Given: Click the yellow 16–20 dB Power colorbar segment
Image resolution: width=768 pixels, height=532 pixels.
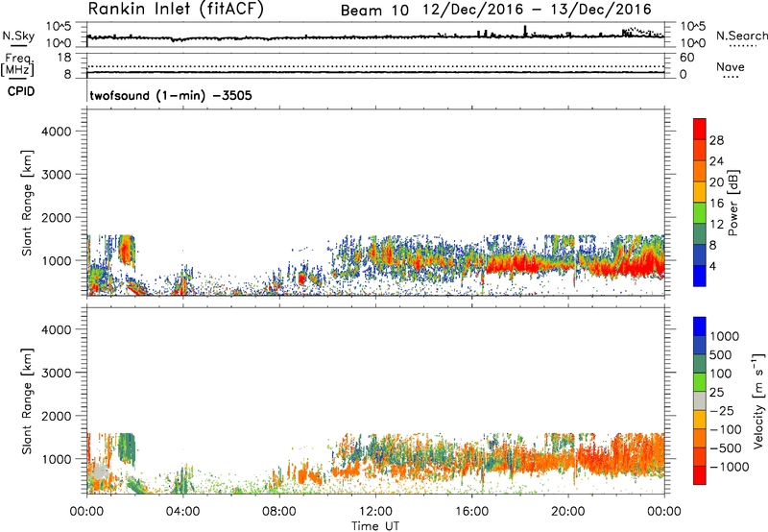Looking at the screenshot, I should coord(700,192).
